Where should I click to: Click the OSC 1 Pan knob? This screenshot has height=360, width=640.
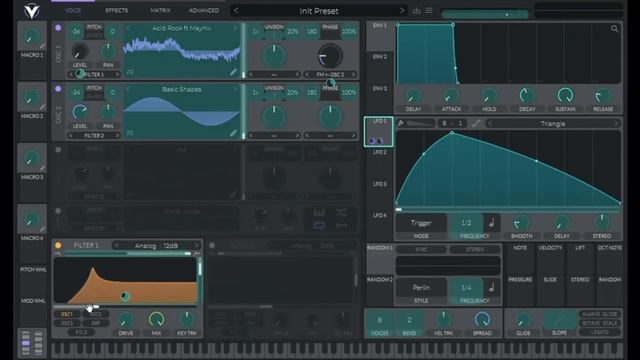tap(108, 52)
